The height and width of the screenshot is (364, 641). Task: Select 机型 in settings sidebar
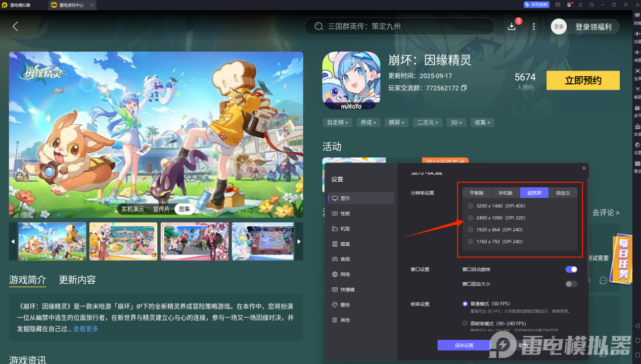[360, 229]
